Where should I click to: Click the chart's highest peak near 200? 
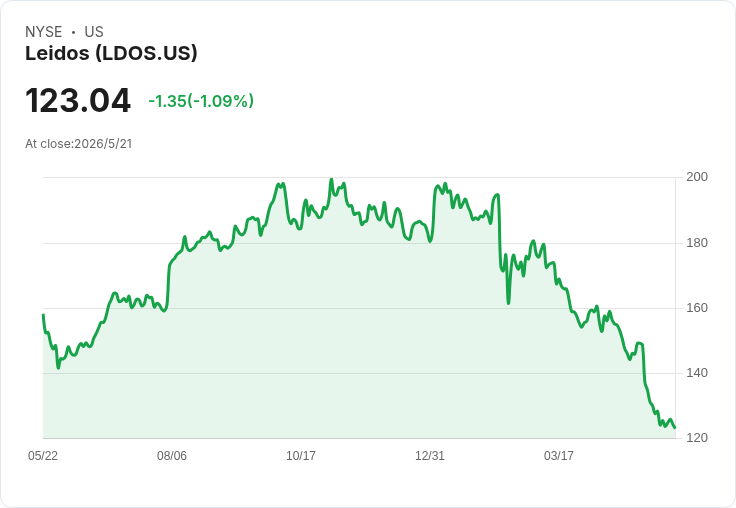click(331, 179)
